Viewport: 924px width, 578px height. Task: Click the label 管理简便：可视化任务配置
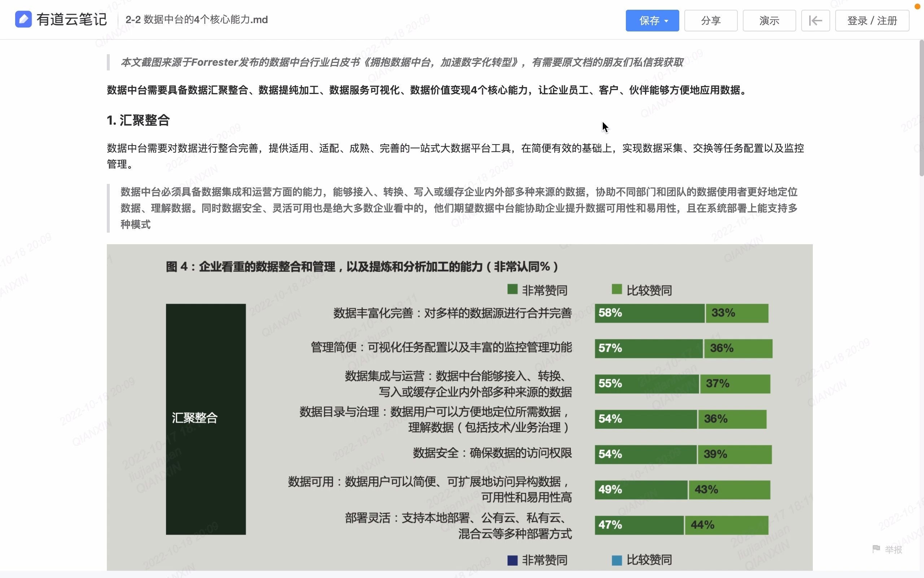(441, 348)
